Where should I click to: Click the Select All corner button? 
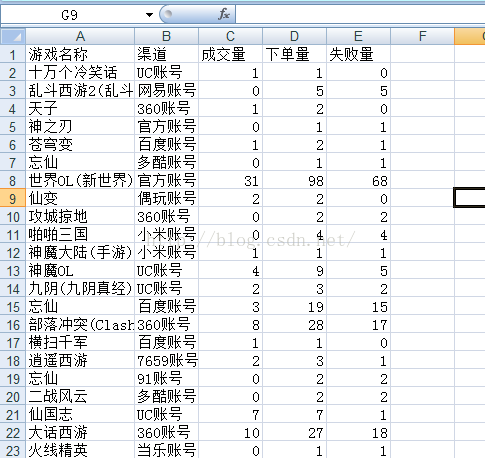click(13, 36)
